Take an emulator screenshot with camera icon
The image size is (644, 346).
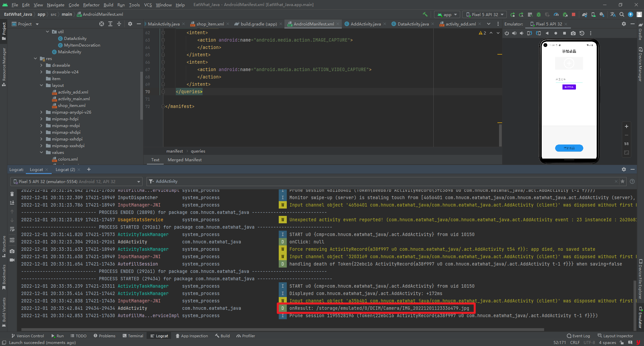point(573,33)
